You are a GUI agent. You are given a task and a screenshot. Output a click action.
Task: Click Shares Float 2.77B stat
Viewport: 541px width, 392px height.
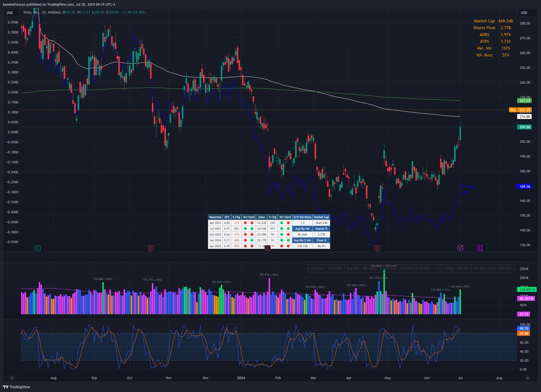(492, 27)
